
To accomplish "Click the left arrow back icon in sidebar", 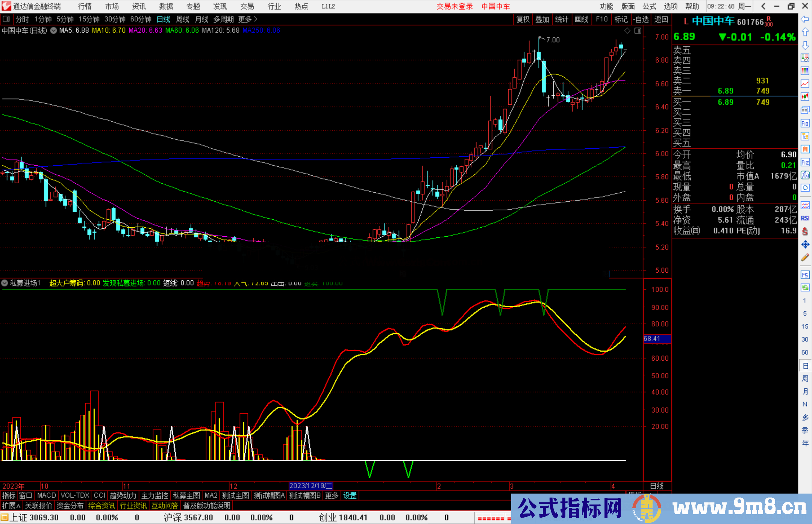I will pyautogui.click(x=805, y=19).
